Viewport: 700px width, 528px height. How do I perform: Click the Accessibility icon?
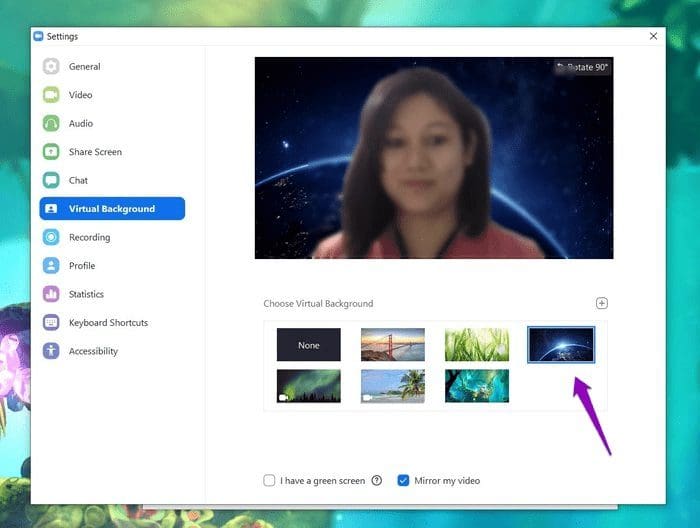tap(51, 351)
